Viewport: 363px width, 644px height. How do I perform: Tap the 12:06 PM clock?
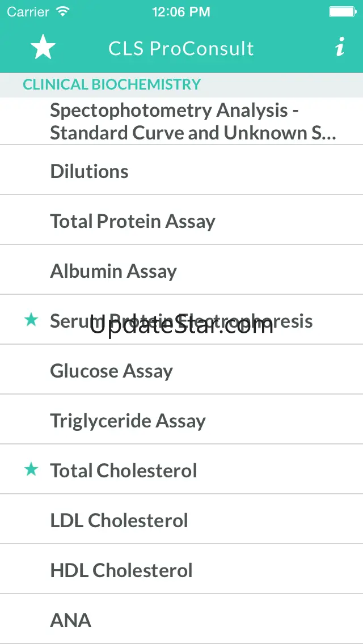[181, 11]
